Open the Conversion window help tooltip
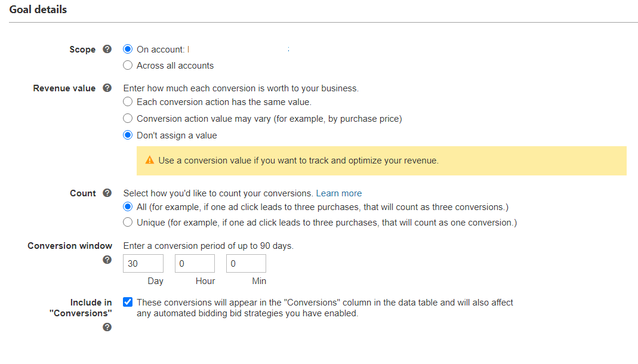This screenshot has height=364, width=638. [107, 260]
